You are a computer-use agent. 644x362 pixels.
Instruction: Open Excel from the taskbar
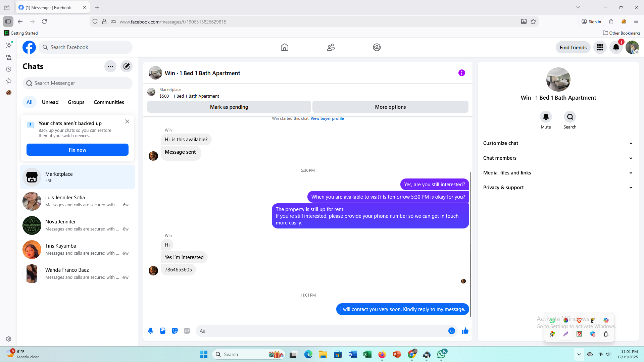[x=367, y=354]
